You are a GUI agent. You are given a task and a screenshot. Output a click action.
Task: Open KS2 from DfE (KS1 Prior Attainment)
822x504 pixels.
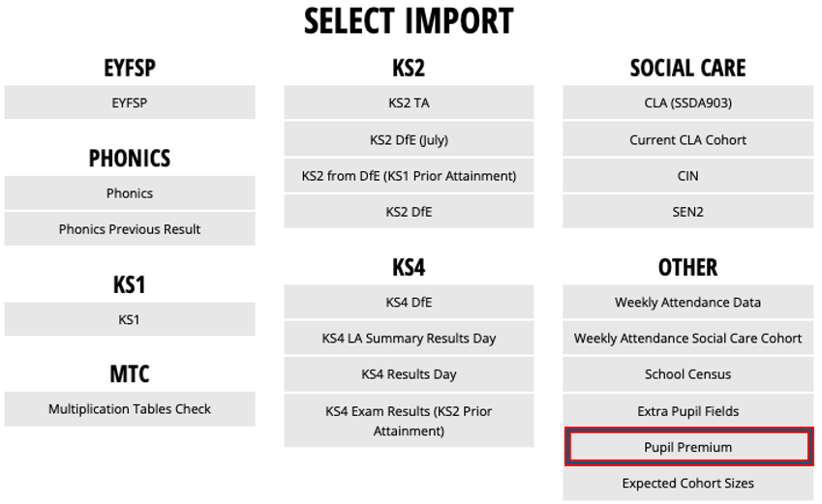click(x=409, y=175)
